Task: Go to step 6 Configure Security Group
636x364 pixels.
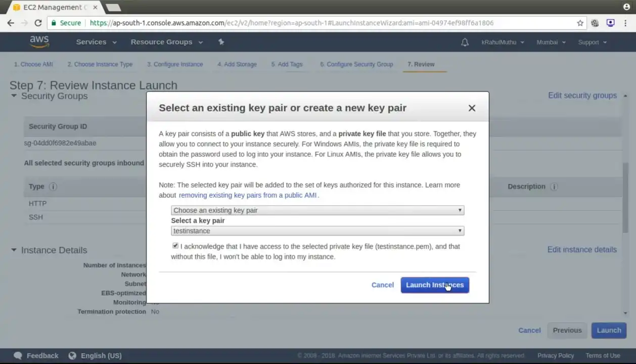Action: (356, 64)
